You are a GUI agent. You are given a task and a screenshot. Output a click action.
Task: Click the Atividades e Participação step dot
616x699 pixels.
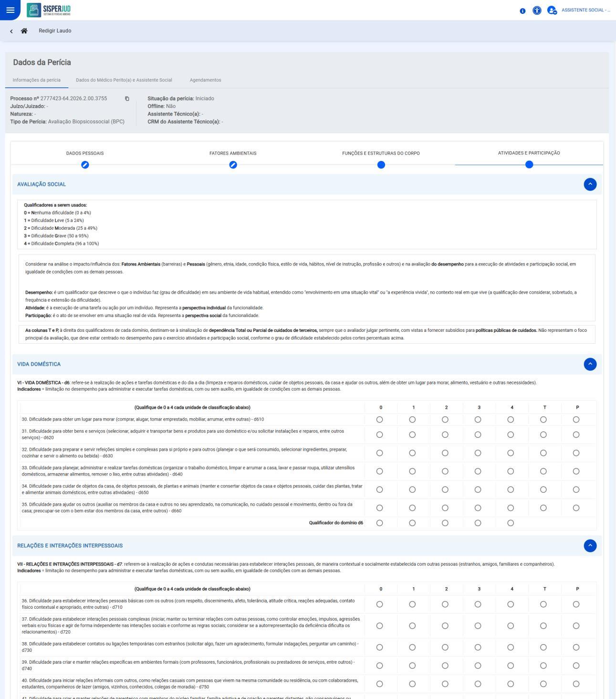[x=529, y=164]
